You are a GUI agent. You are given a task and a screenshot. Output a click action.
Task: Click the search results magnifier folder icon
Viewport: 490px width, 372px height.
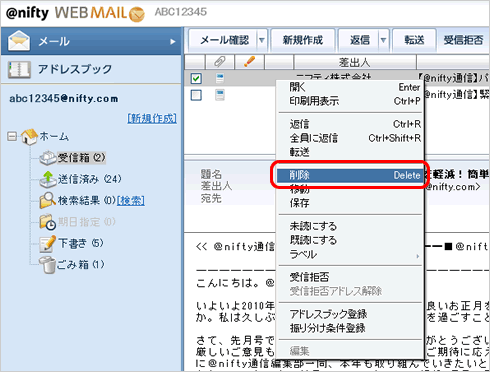point(48,200)
